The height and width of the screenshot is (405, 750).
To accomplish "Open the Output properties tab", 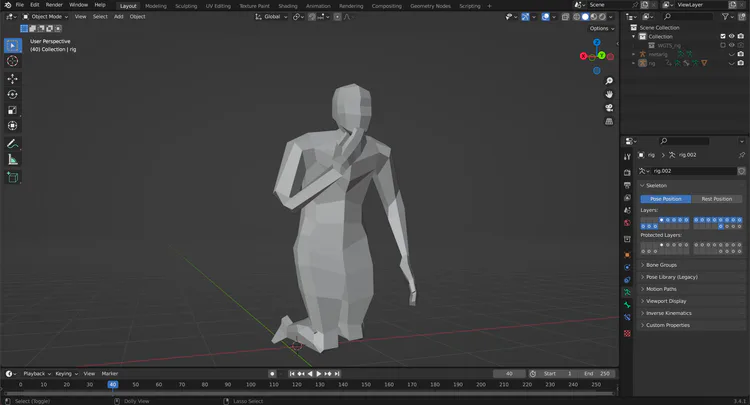I will point(627,185).
